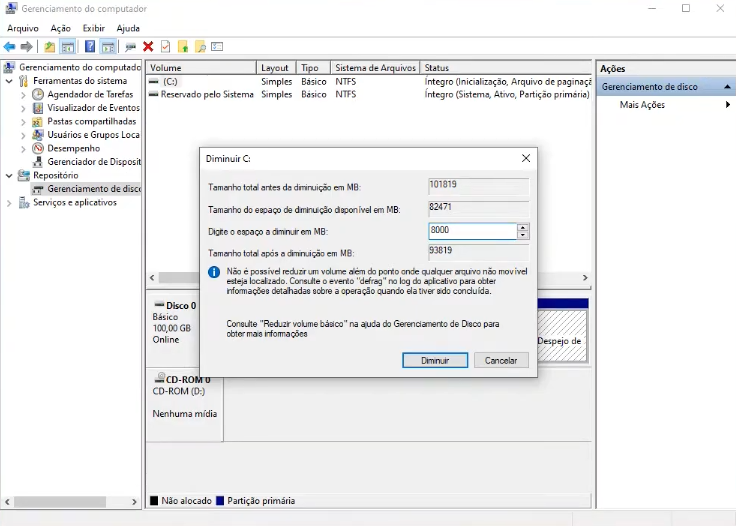The width and height of the screenshot is (736, 526).
Task: Expand the Desempenho node
Action: pos(23,149)
